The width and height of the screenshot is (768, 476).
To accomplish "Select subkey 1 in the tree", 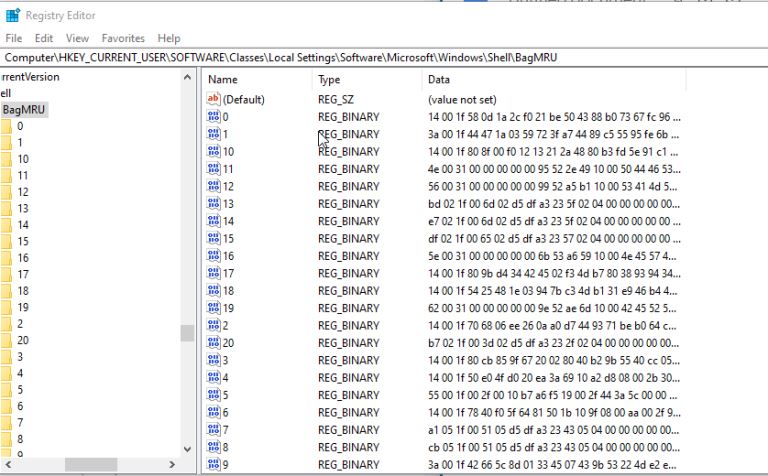I will click(20, 143).
